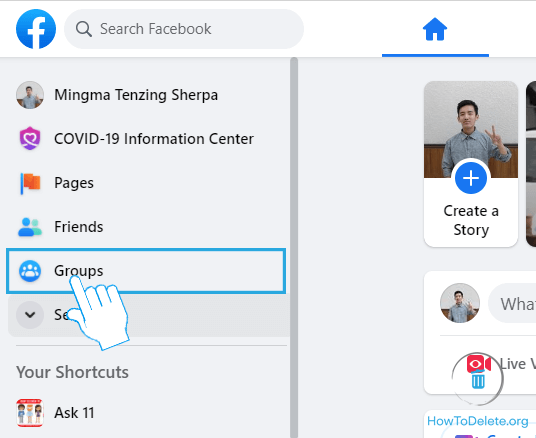
Task: Open the Pages section
Action: (74, 183)
